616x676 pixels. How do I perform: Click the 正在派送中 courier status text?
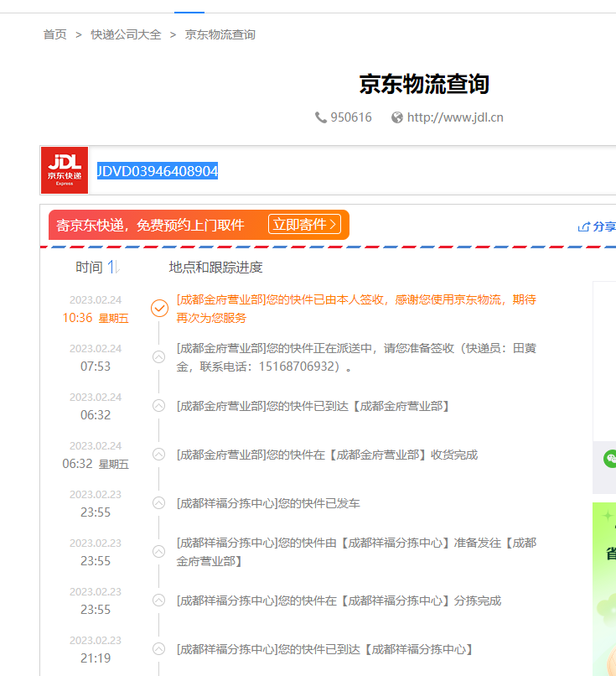(356, 357)
